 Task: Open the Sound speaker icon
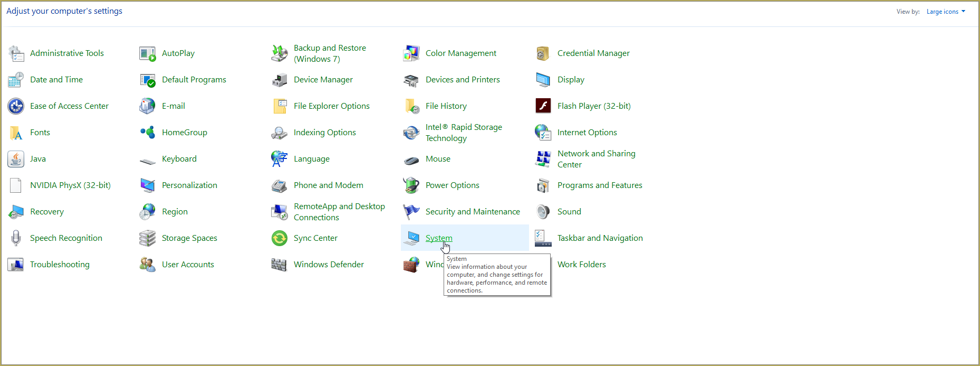point(543,212)
